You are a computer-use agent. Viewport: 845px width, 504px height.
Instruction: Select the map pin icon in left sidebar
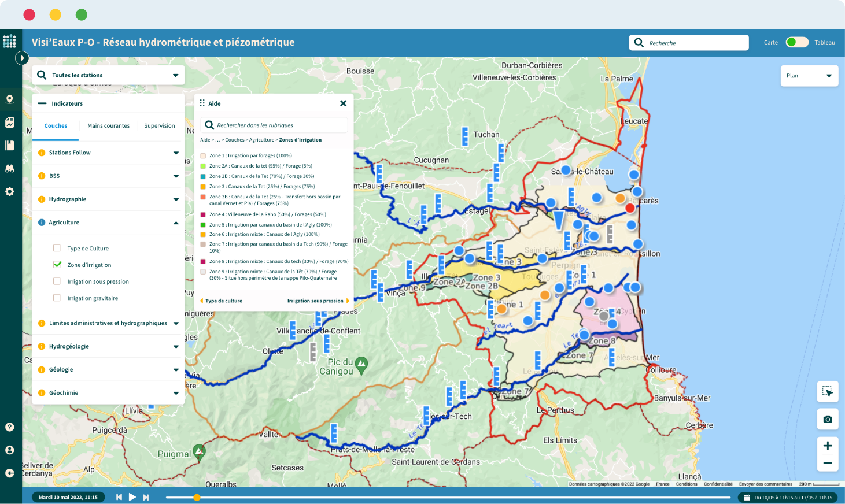(x=10, y=99)
